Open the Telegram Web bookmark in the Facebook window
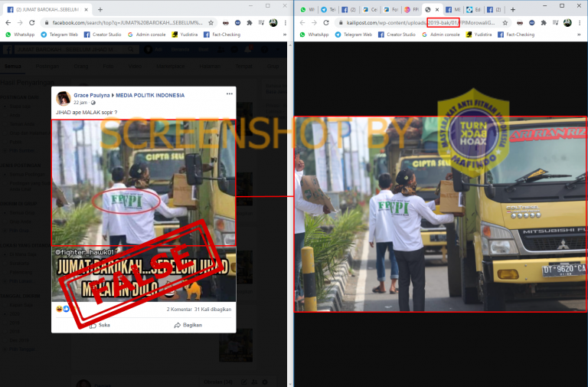 click(59, 34)
